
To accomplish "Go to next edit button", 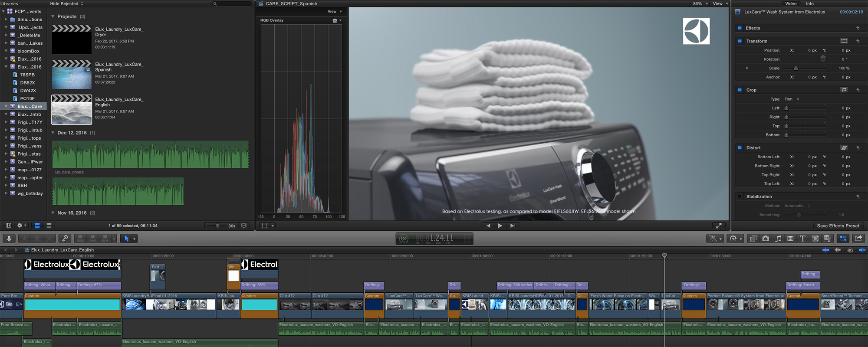I will click(x=513, y=226).
